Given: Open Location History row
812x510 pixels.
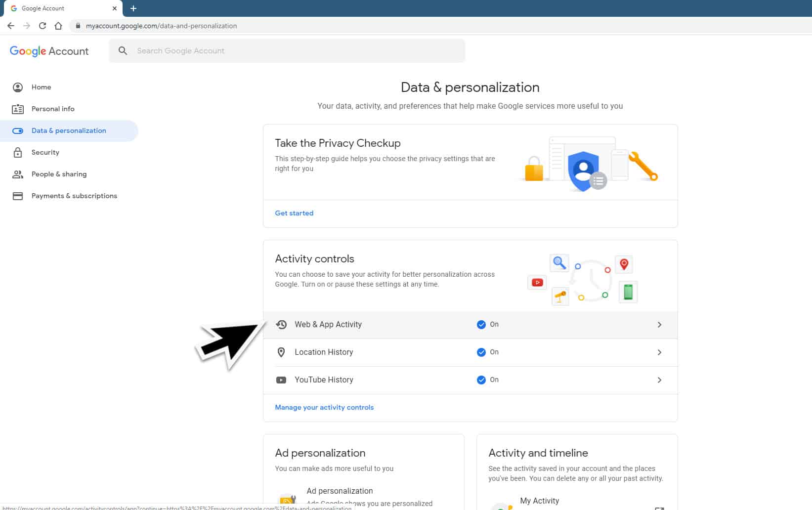Looking at the screenshot, I should (x=470, y=352).
